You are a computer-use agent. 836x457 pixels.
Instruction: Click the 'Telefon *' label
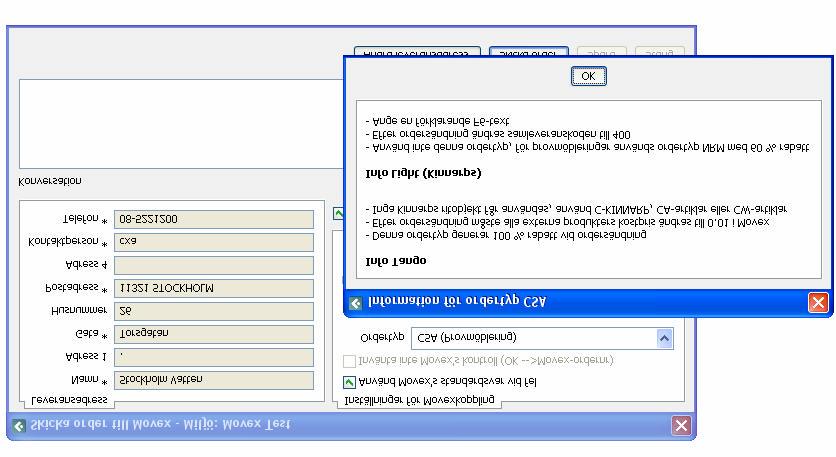click(85, 219)
